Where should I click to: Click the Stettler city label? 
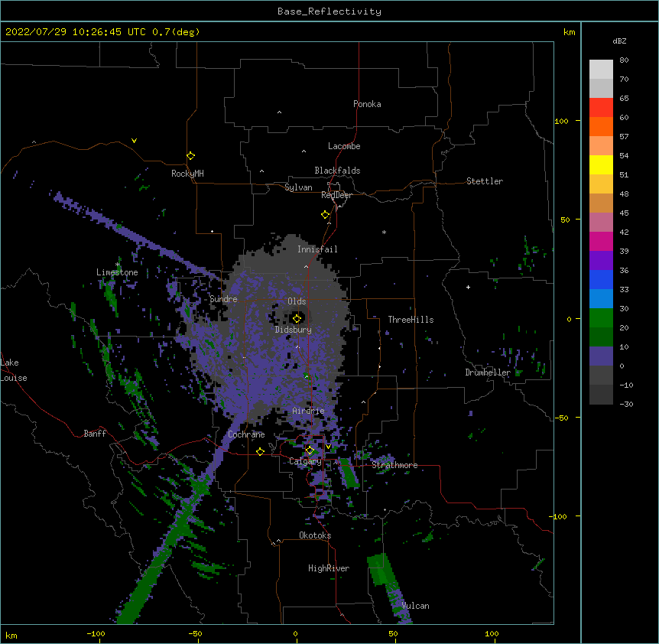pos(485,181)
